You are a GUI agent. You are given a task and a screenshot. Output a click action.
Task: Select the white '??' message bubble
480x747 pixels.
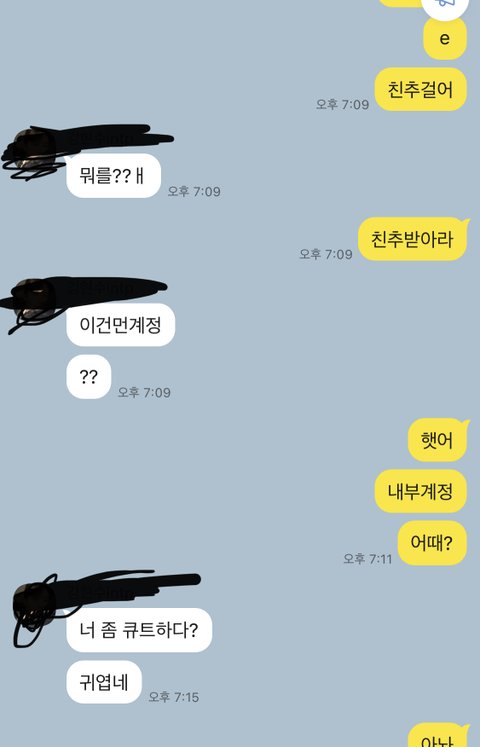[89, 377]
